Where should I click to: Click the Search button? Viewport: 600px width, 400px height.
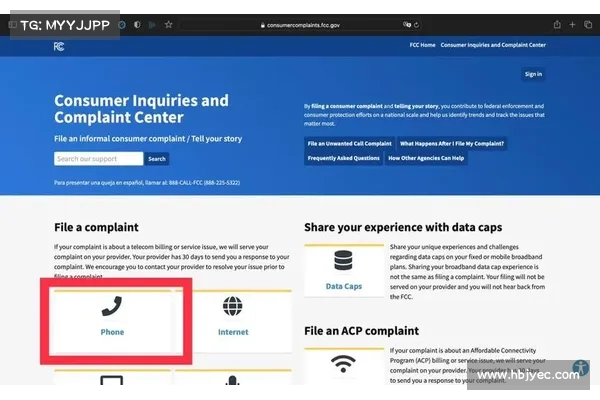tap(157, 159)
